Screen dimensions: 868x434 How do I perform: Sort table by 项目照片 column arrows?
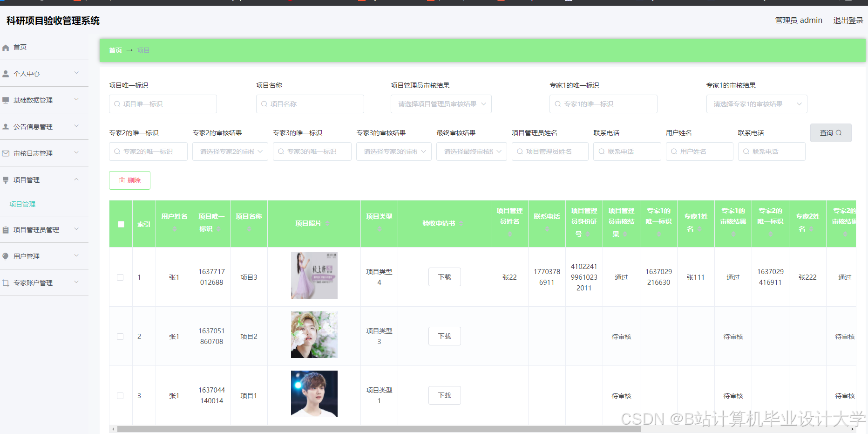327,224
